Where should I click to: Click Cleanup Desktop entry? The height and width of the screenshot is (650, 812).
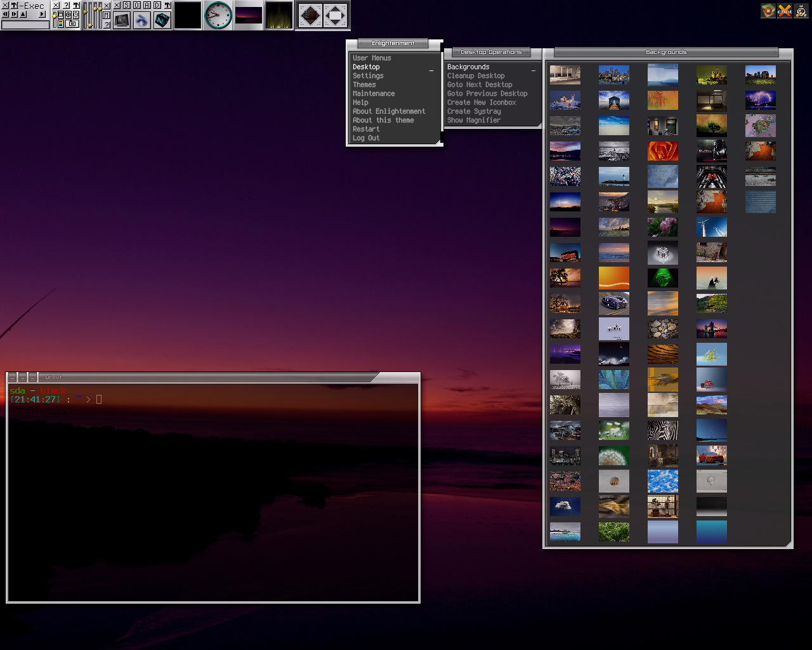pos(476,76)
